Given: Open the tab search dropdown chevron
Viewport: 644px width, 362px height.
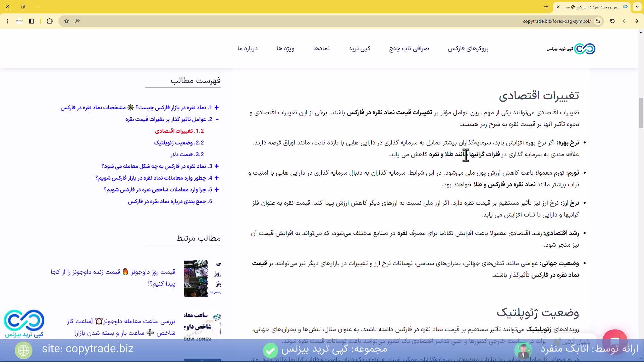Looking at the screenshot, I should click(x=637, y=7).
